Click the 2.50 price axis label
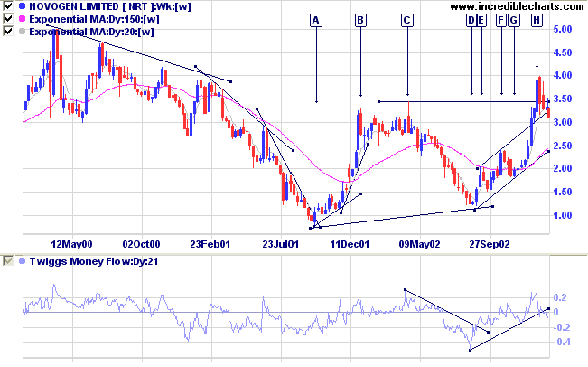 563,146
